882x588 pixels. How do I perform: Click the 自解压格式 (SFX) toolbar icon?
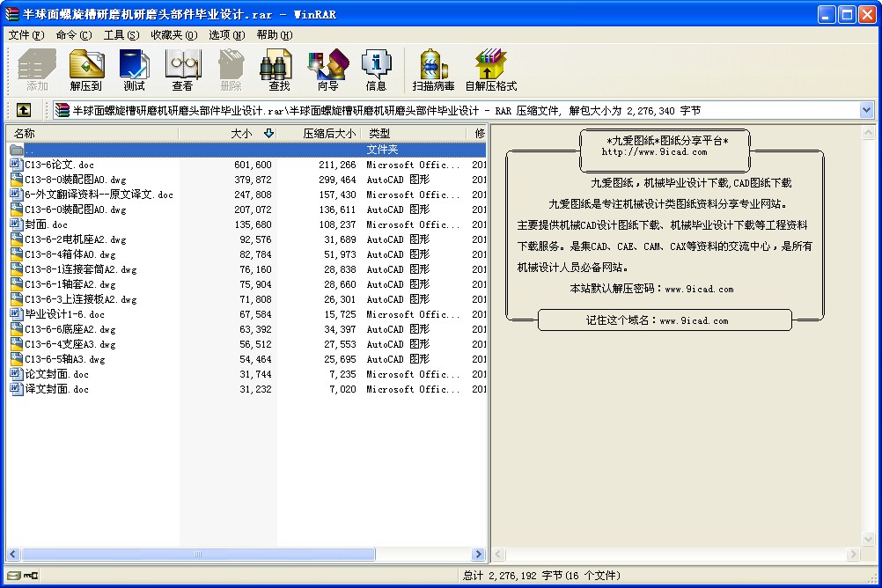pos(490,70)
